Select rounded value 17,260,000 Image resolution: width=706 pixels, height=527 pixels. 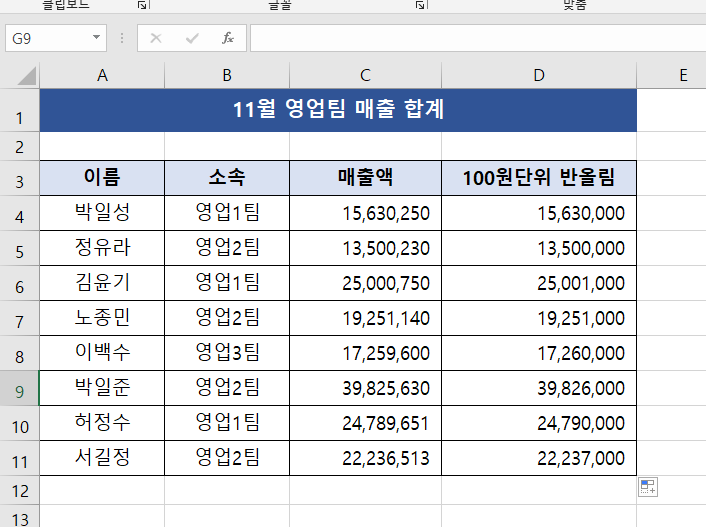tap(539, 353)
